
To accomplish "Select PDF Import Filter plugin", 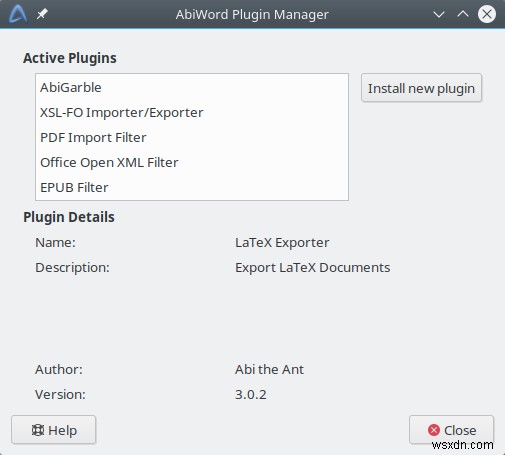I will (192, 137).
